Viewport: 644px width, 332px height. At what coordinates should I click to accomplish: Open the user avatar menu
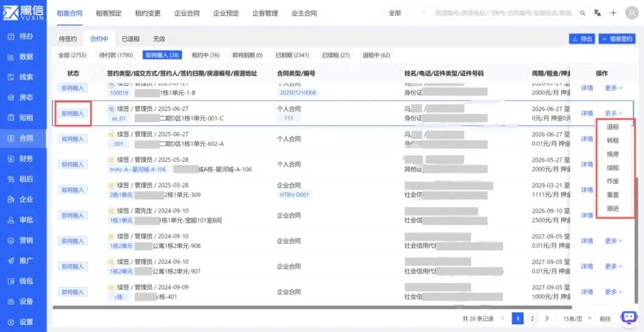tap(631, 13)
